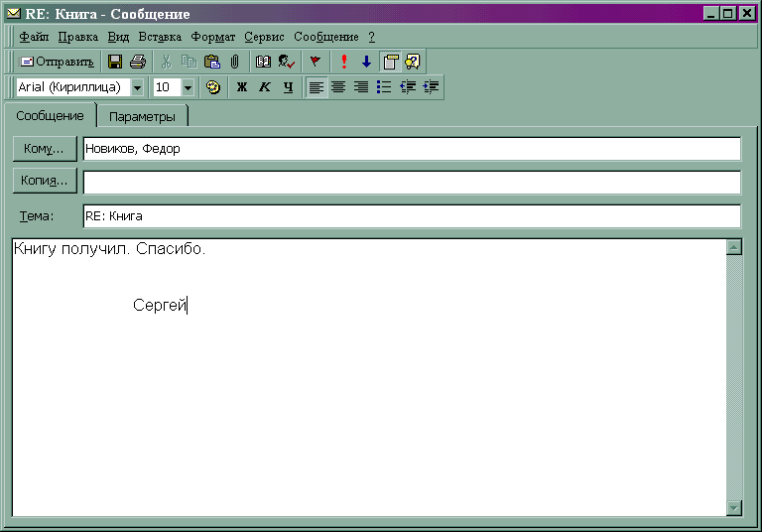Click the recipient field with Новиков, Федор

pyautogui.click(x=412, y=149)
